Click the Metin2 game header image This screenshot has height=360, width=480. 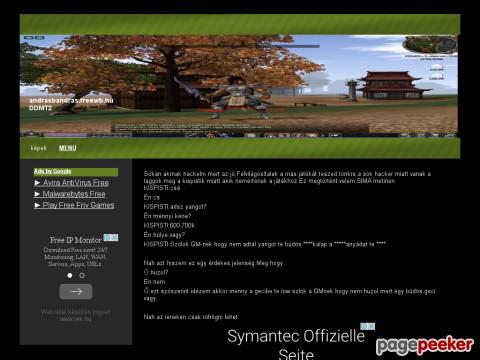[239, 86]
